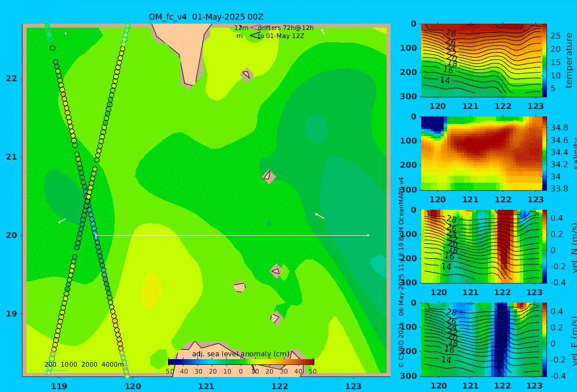Click the "14" contour label in the temperature section
The height and width of the screenshot is (392, 577).
click(445, 80)
